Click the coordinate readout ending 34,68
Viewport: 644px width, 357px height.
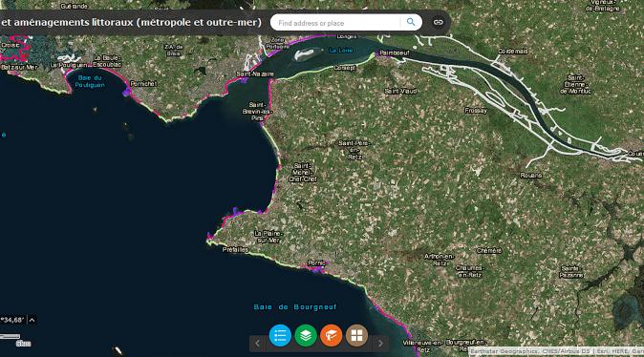point(12,320)
